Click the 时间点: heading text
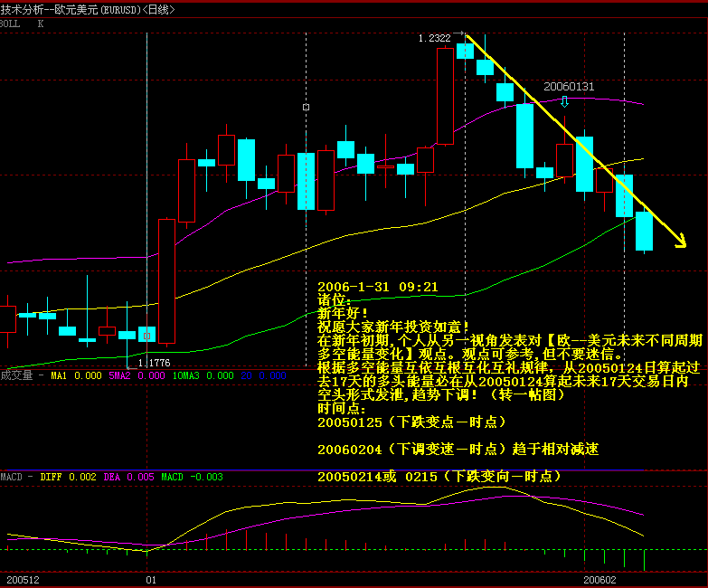The height and width of the screenshot is (588, 708). (x=342, y=408)
